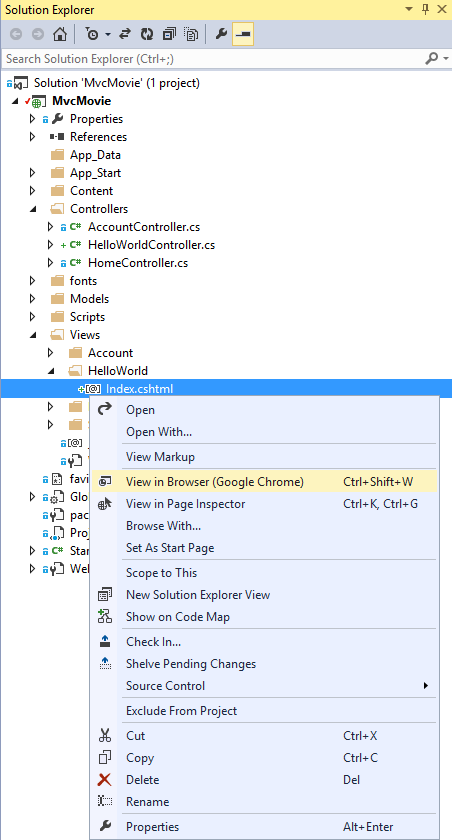Click the Properties wrench icon in toolbar
The image size is (453, 840).
coord(221,35)
